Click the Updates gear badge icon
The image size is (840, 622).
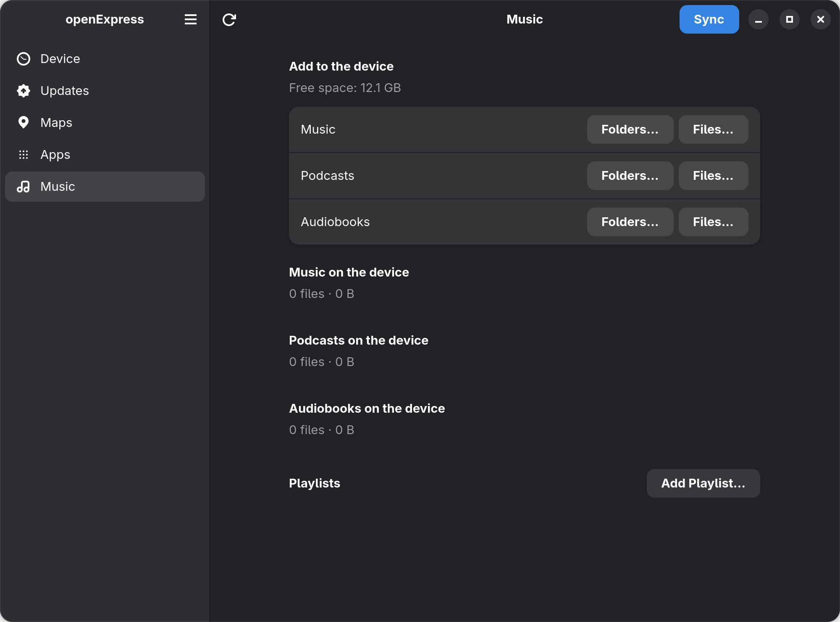pyautogui.click(x=24, y=91)
